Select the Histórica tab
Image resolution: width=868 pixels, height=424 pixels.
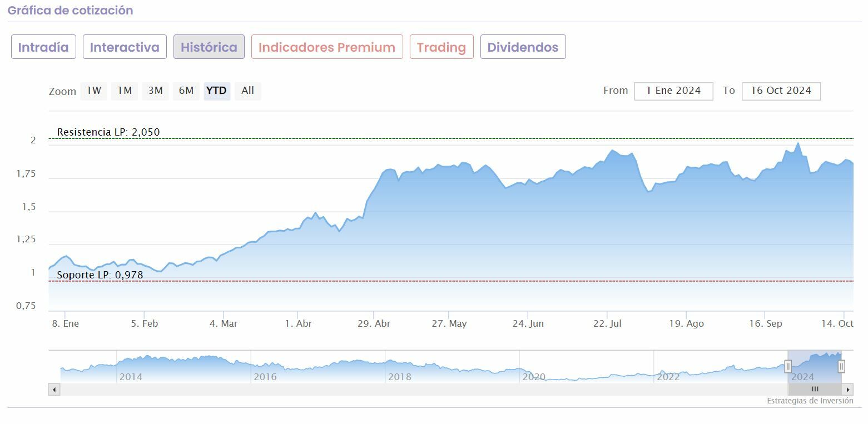[x=209, y=47]
